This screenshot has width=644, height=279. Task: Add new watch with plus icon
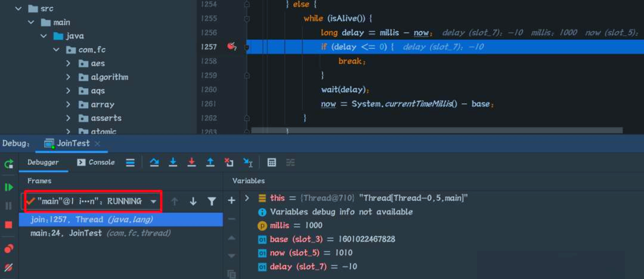click(x=231, y=200)
